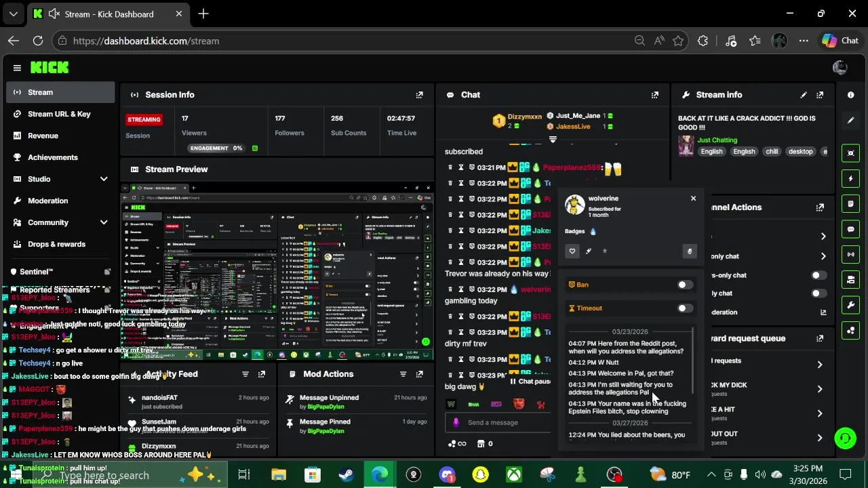The image size is (868, 488).
Task: Toggle the engagement indicator next to 0%
Action: (x=255, y=148)
